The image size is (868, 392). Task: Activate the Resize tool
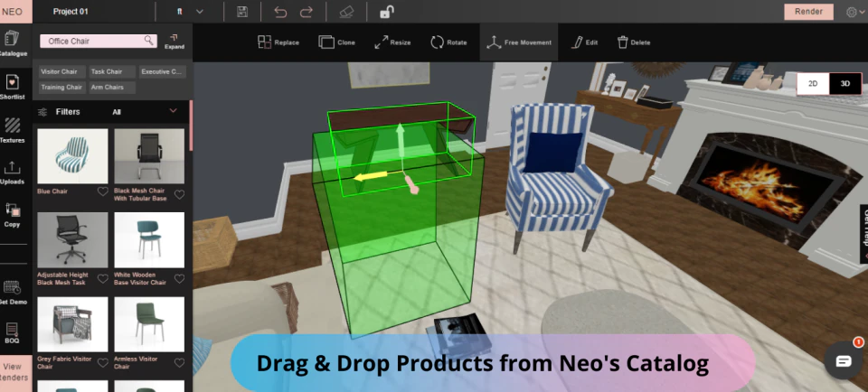pos(392,42)
